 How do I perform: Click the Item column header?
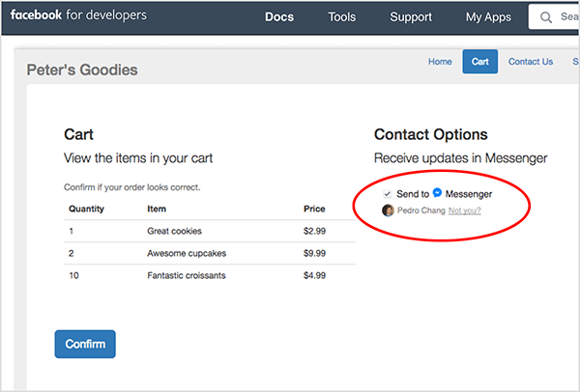[157, 209]
